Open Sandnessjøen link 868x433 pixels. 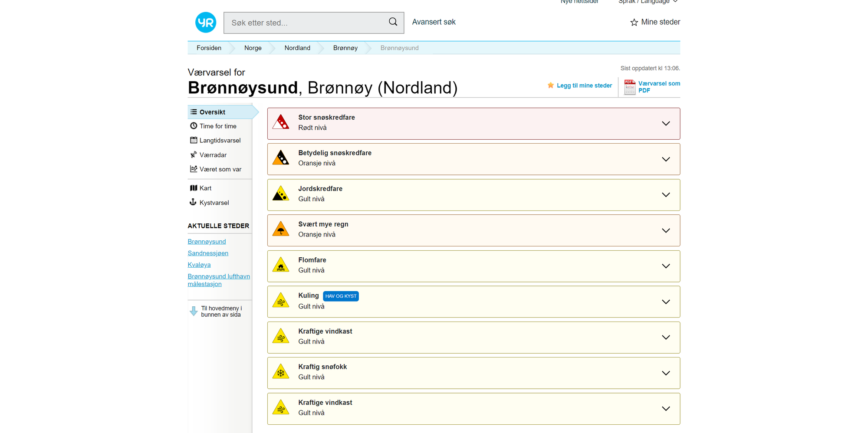tap(208, 253)
